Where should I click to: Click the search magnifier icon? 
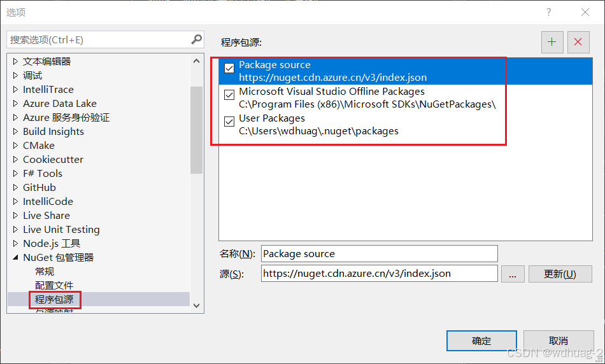click(196, 39)
